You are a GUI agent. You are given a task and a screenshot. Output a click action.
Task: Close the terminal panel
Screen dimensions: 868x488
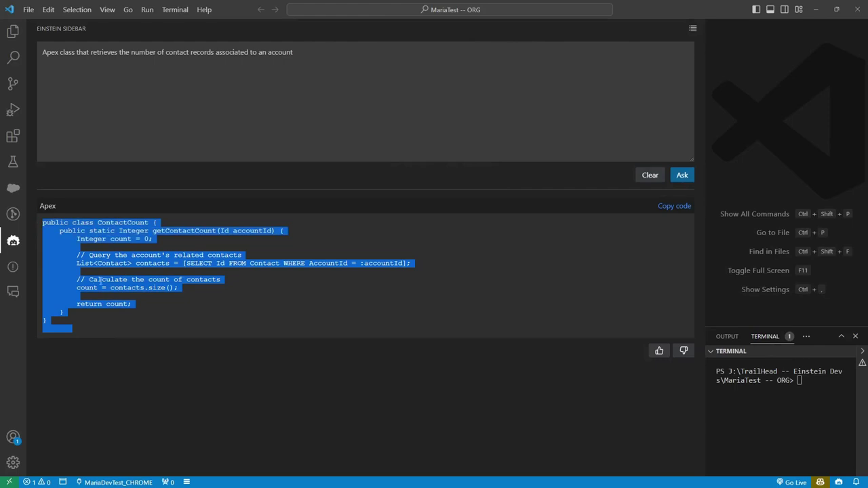click(x=855, y=336)
